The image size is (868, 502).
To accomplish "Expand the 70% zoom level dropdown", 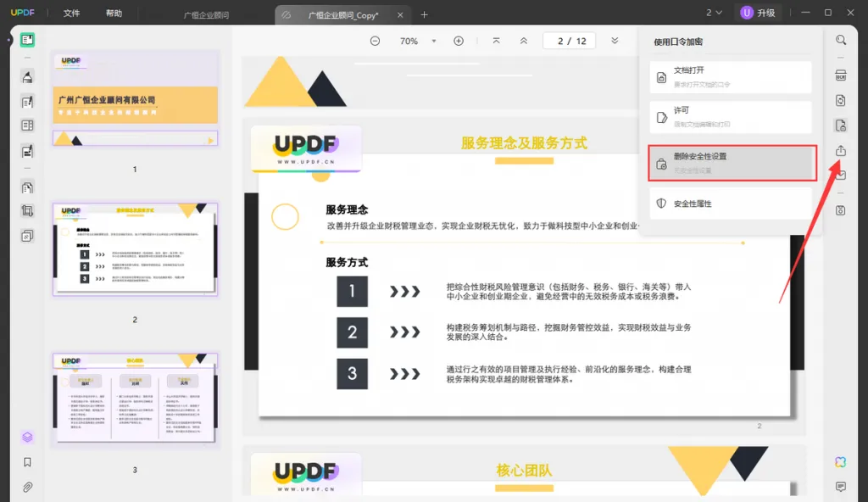I will click(x=434, y=41).
